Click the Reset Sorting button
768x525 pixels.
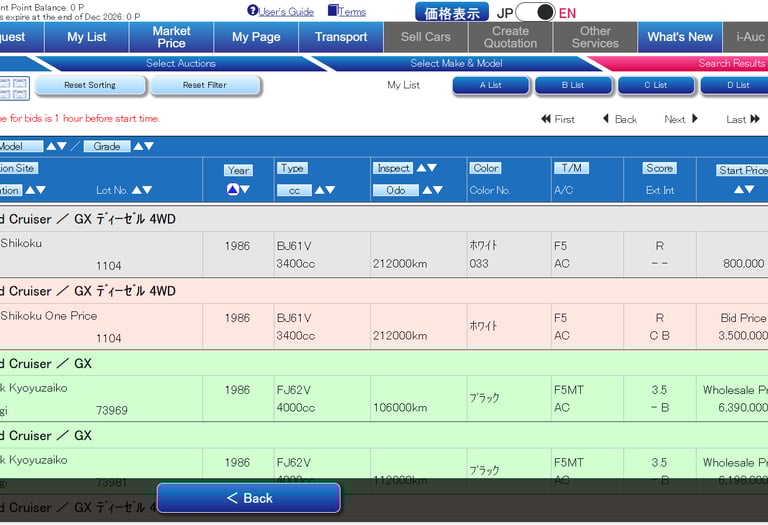(x=90, y=85)
